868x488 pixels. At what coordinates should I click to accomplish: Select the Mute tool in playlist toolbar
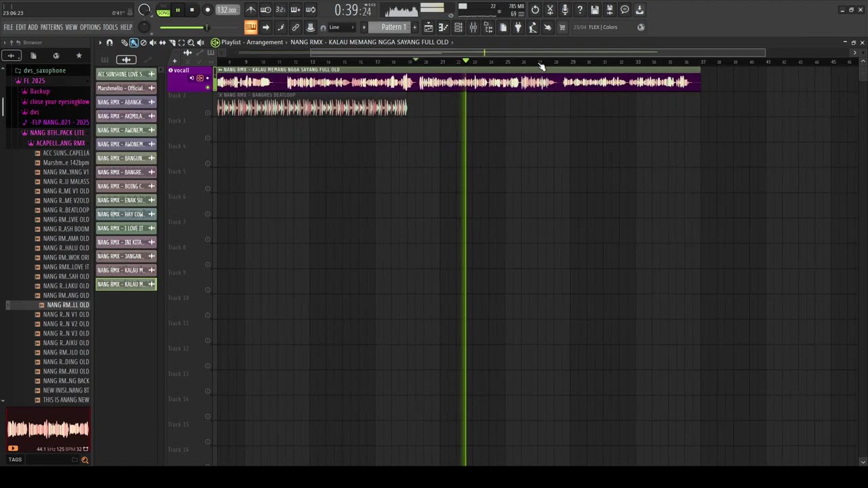pyautogui.click(x=153, y=43)
